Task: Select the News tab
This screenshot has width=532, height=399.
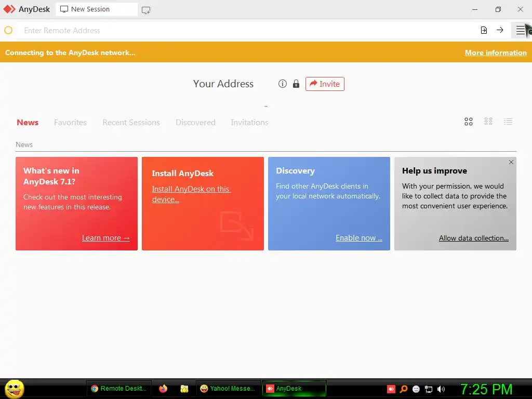Action: 28,123
